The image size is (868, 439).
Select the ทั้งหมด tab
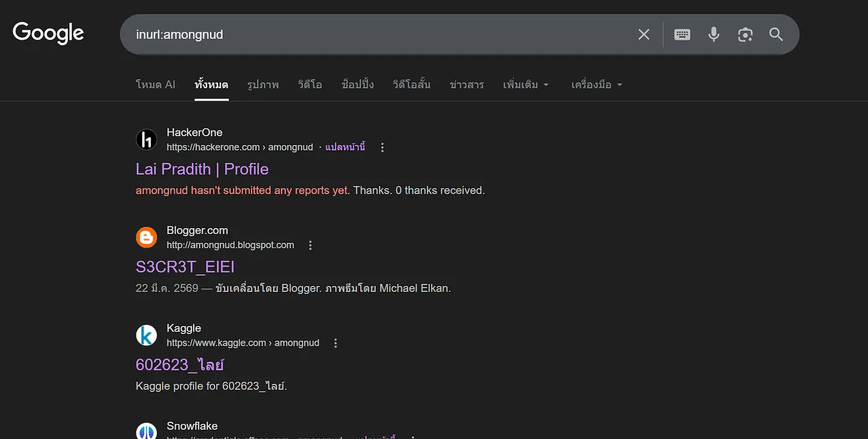click(211, 85)
